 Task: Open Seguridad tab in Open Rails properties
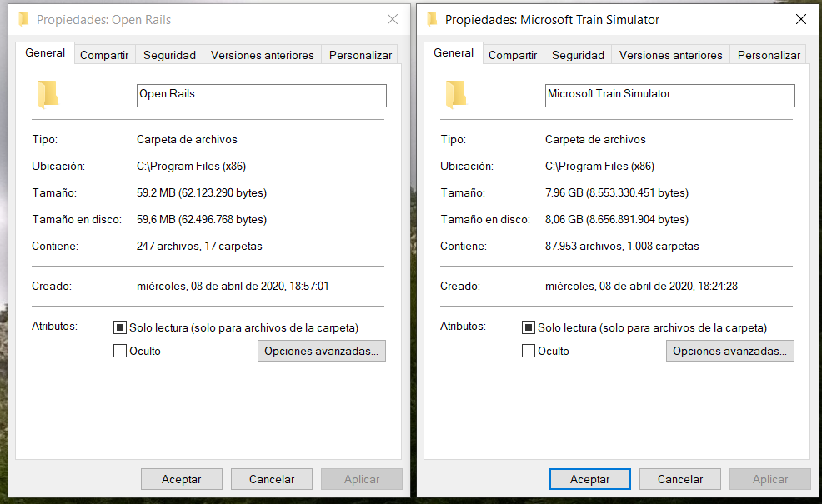point(169,55)
